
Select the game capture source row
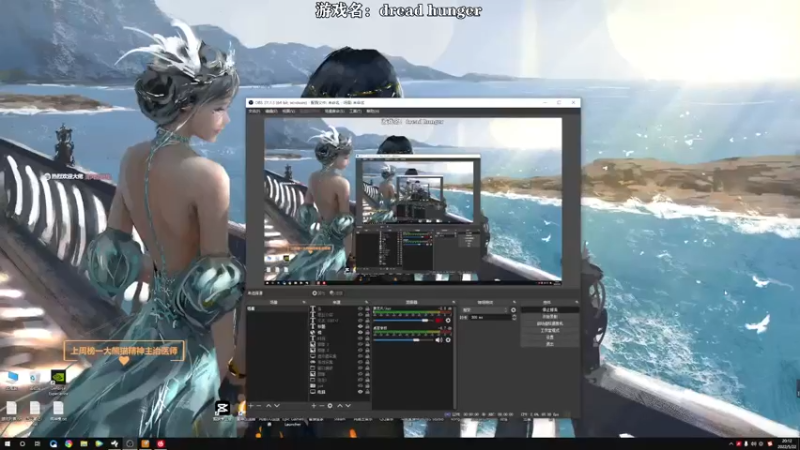[339, 362]
